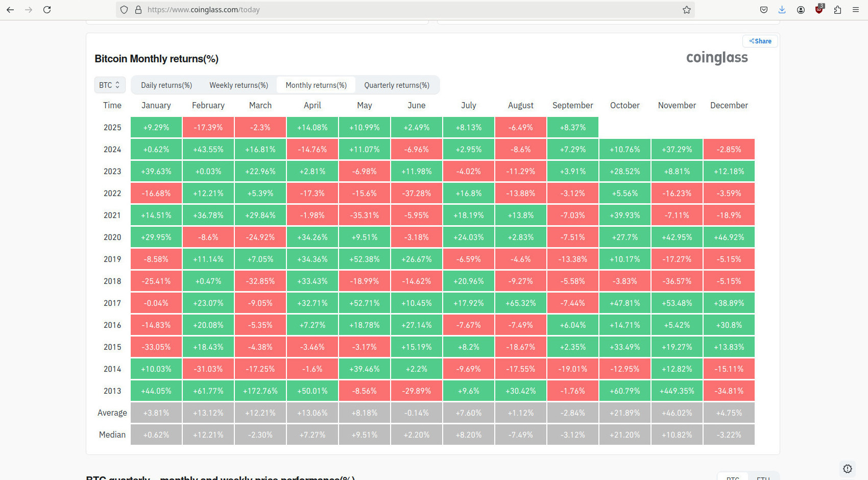868x480 pixels.
Task: Open the Firefox application menu
Action: click(x=856, y=10)
